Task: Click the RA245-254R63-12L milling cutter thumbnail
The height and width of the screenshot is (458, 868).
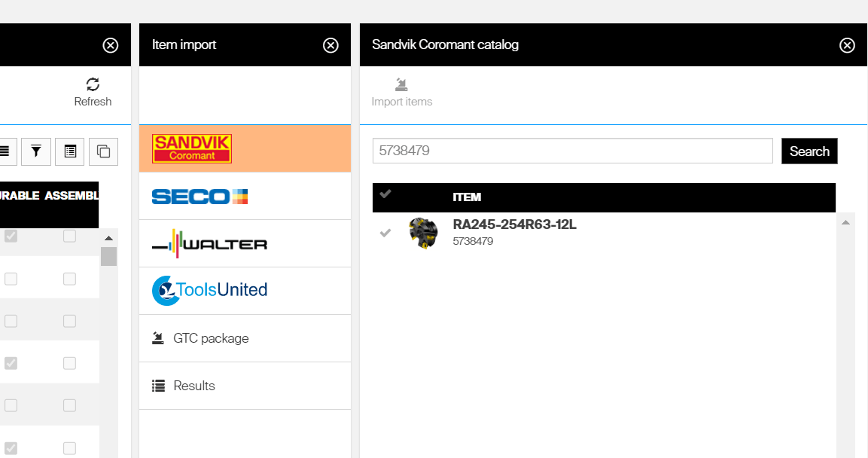Action: (423, 233)
